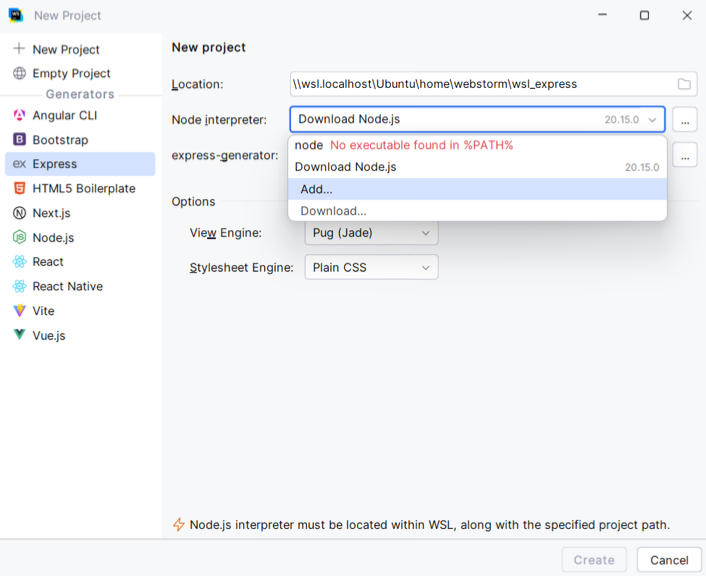
Task: Choose the HTML5 Boilerplate icon
Action: 19,188
